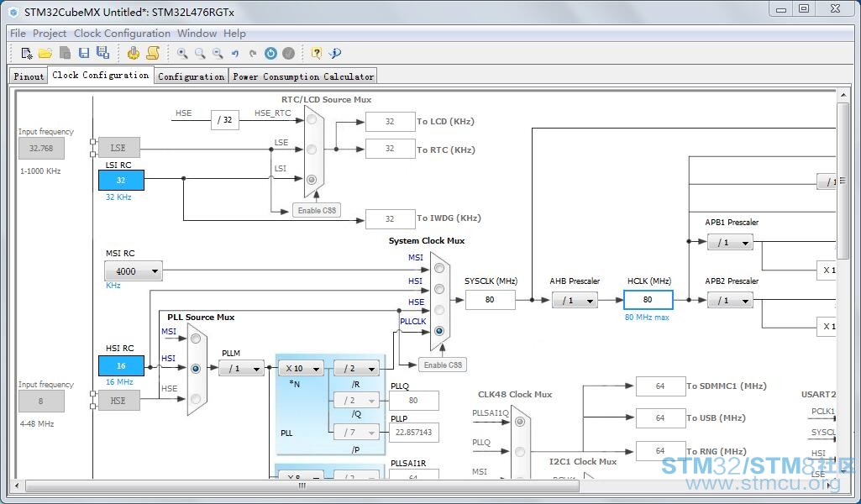Image resolution: width=861 pixels, height=504 pixels.
Task: Click the vertical scrollbar thumb
Action: tap(843, 181)
